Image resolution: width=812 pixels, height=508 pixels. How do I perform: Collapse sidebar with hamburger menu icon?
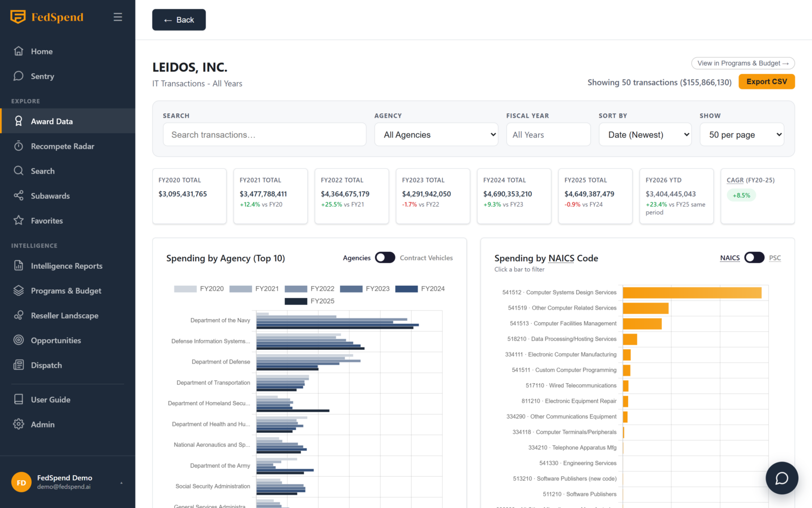coord(118,17)
